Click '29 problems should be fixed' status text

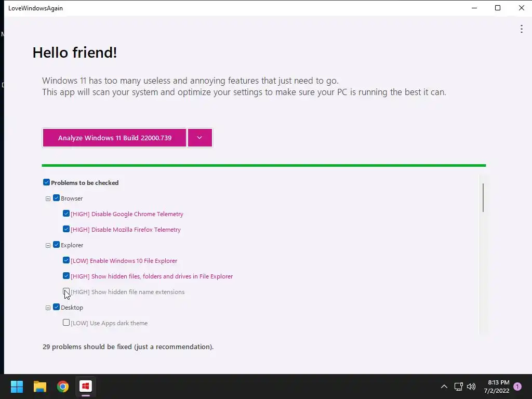(128, 347)
